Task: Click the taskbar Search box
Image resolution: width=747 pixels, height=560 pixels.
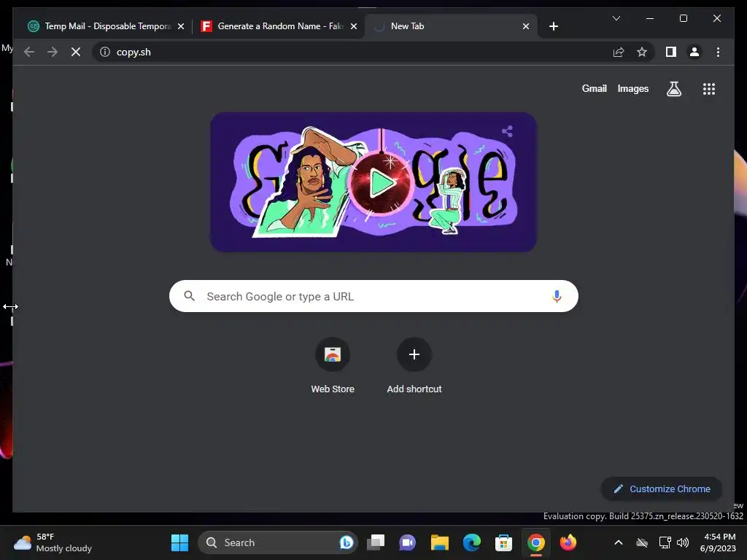Action: 277,542
